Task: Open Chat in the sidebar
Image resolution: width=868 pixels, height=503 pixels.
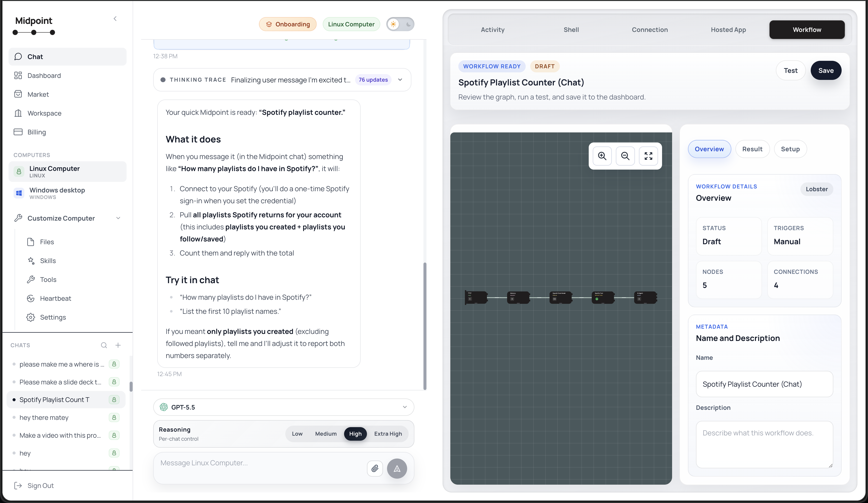Action: pyautogui.click(x=68, y=57)
